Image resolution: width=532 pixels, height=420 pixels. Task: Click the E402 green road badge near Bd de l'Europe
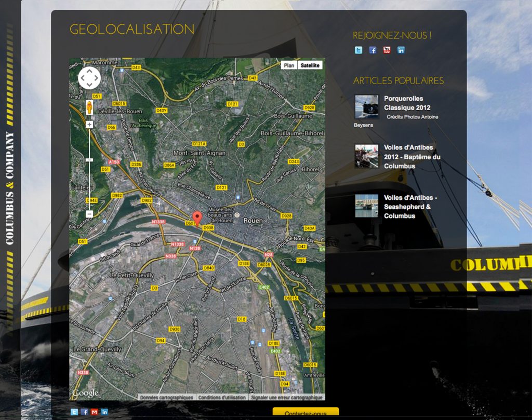(x=264, y=287)
